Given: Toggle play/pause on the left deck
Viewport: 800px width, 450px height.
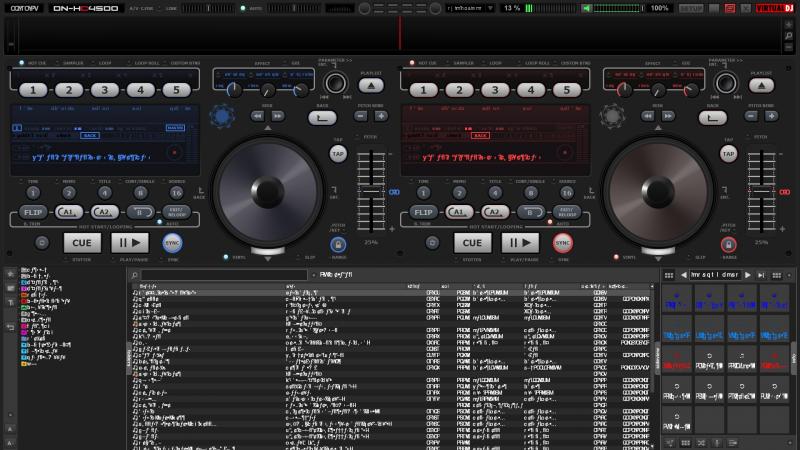Looking at the screenshot, I should click(130, 243).
